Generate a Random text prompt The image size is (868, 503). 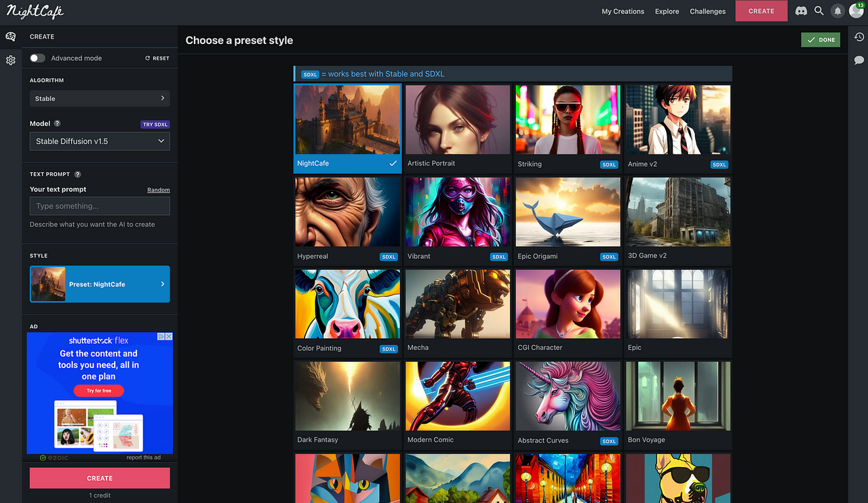pos(158,189)
